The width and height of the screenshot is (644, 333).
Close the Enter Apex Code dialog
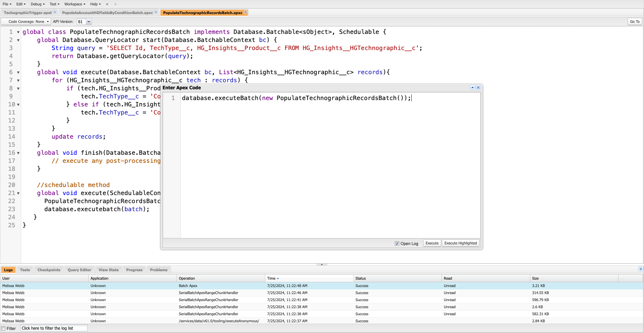tap(478, 88)
